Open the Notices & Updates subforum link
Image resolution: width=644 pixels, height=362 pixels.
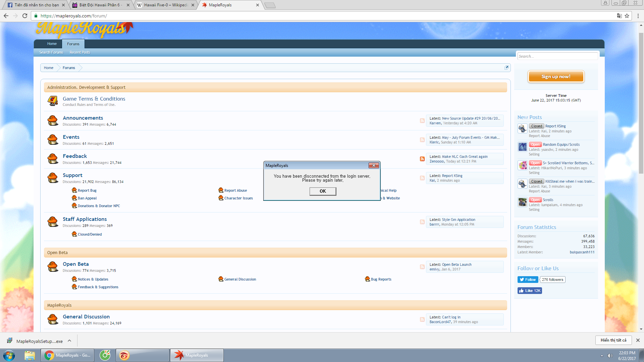click(x=93, y=279)
